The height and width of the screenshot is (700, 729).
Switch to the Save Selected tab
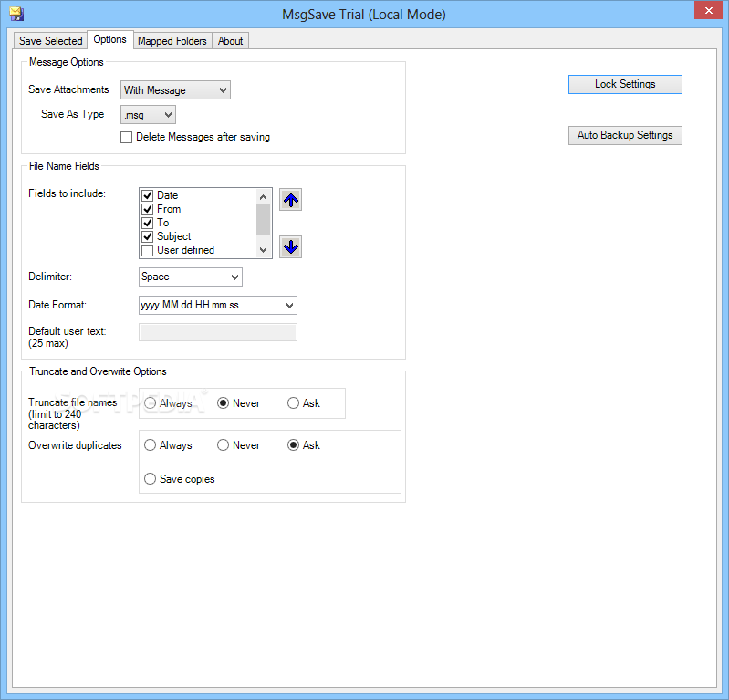51,41
